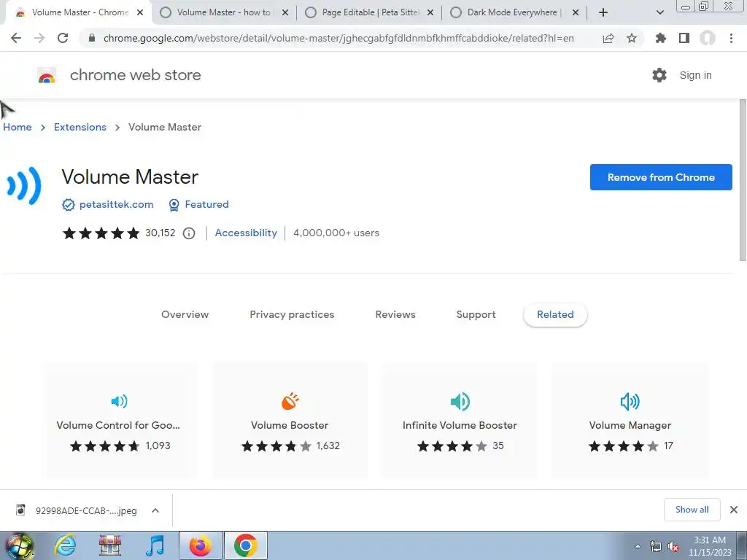Open petasittek.com publisher link
Screen dimensions: 747x560
point(116,204)
